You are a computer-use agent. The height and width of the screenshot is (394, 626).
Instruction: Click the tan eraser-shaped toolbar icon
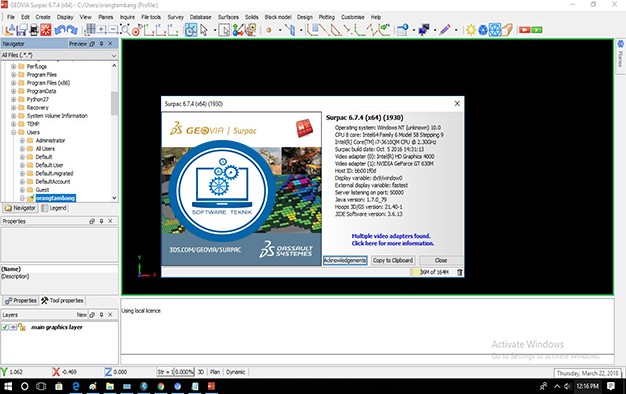(507, 30)
